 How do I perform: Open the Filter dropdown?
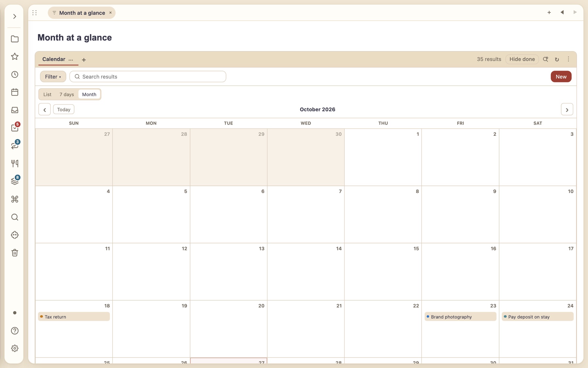click(x=53, y=77)
